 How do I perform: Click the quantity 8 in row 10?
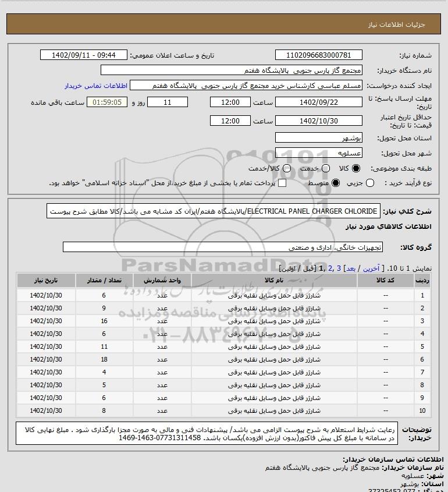(x=104, y=410)
